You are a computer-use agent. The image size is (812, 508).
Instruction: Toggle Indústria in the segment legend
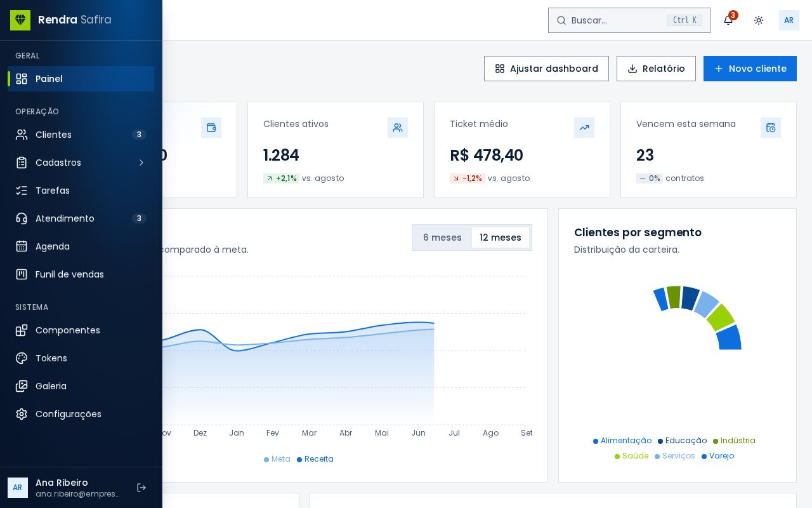coord(734,441)
